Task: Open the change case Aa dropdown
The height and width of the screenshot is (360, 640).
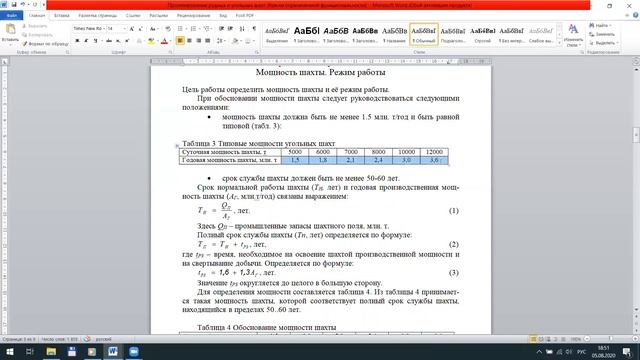Action: pyautogui.click(x=153, y=29)
